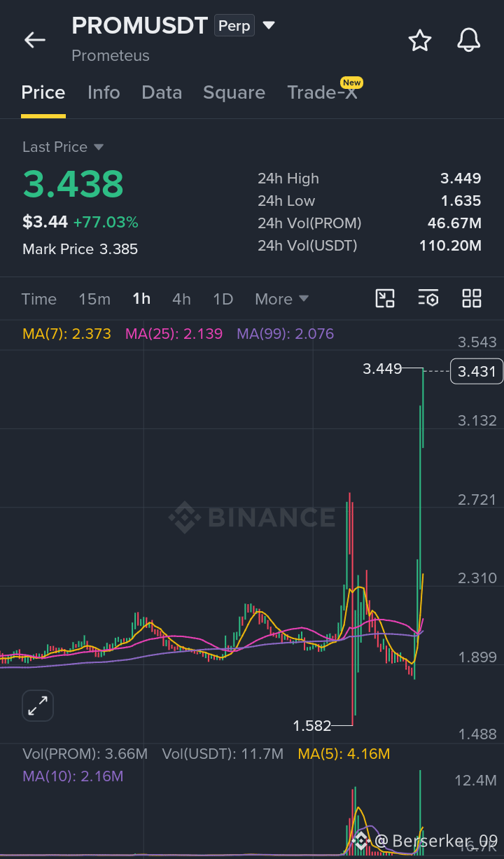Image resolution: width=504 pixels, height=859 pixels.
Task: Tap the current price tag 3.431
Action: (477, 371)
